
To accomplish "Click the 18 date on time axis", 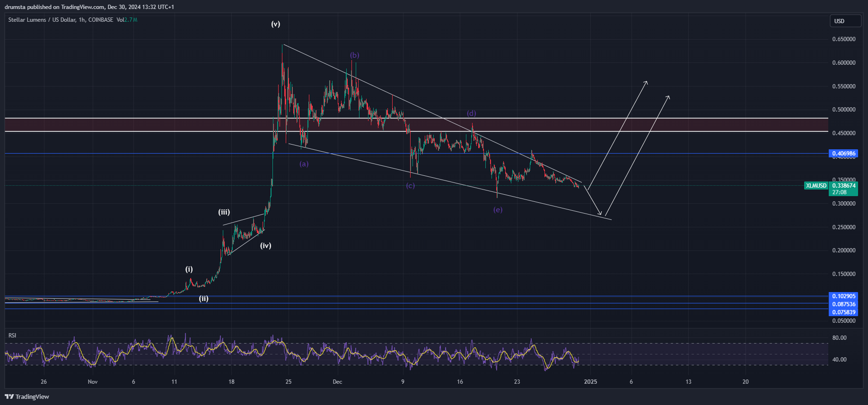I will tap(231, 382).
